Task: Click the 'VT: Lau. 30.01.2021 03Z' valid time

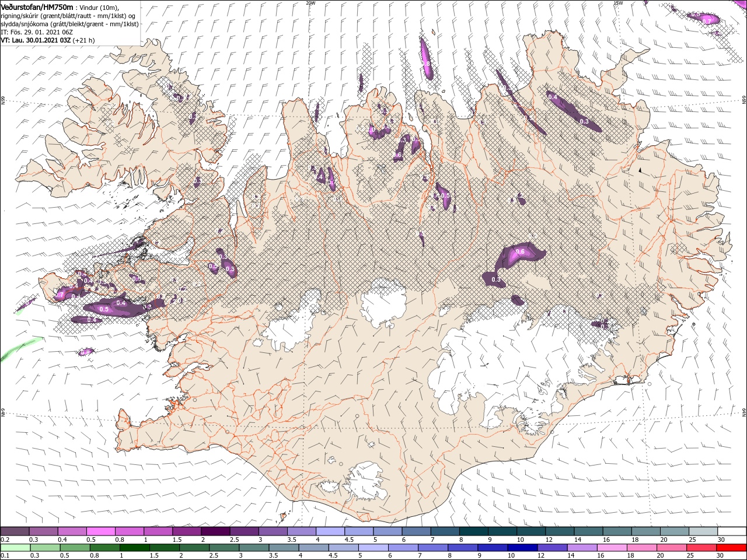Action: click(x=36, y=40)
